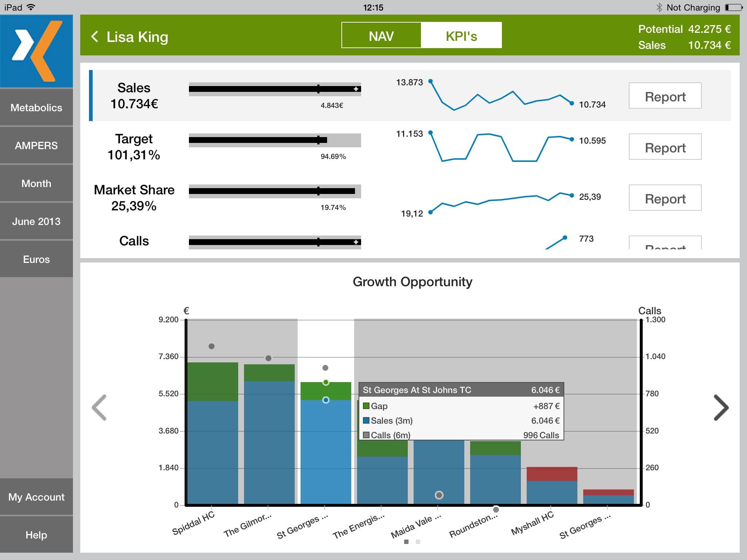The height and width of the screenshot is (560, 747).
Task: Open My Account
Action: pyautogui.click(x=36, y=497)
